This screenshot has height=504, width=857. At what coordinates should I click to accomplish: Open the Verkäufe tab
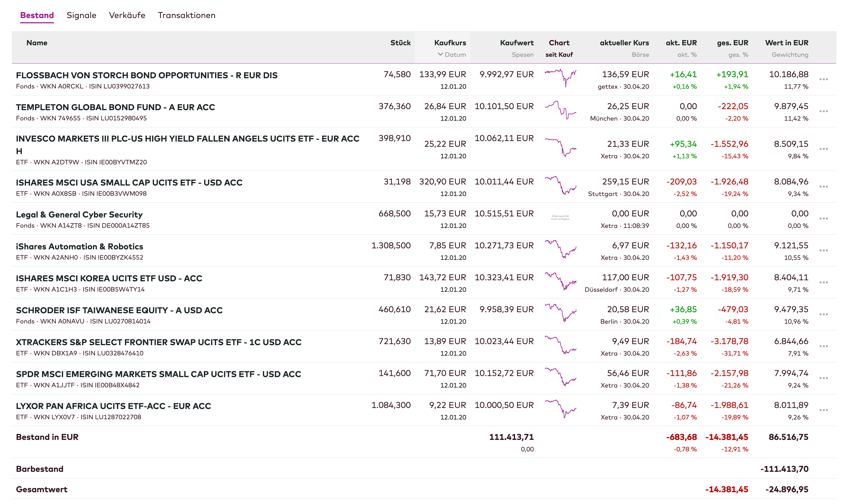(x=127, y=15)
